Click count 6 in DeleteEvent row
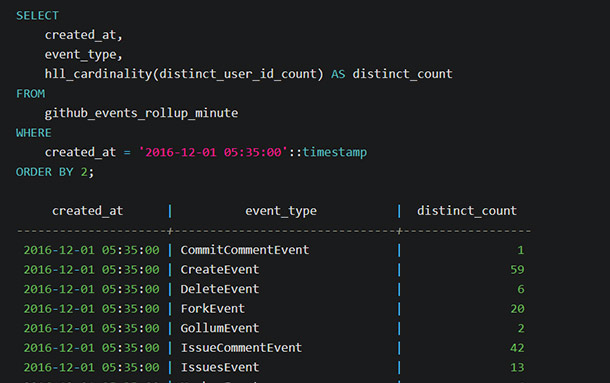Image resolution: width=610 pixels, height=383 pixels. tap(521, 289)
